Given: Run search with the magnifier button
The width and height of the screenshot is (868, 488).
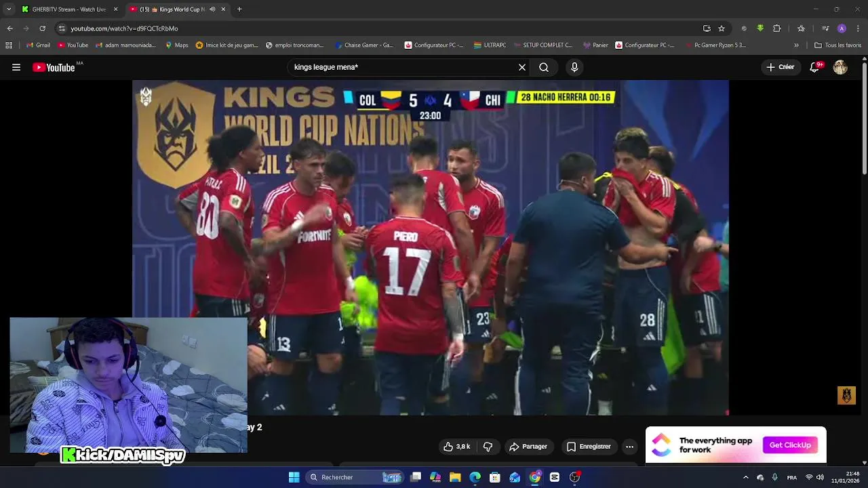Looking at the screenshot, I should [544, 67].
